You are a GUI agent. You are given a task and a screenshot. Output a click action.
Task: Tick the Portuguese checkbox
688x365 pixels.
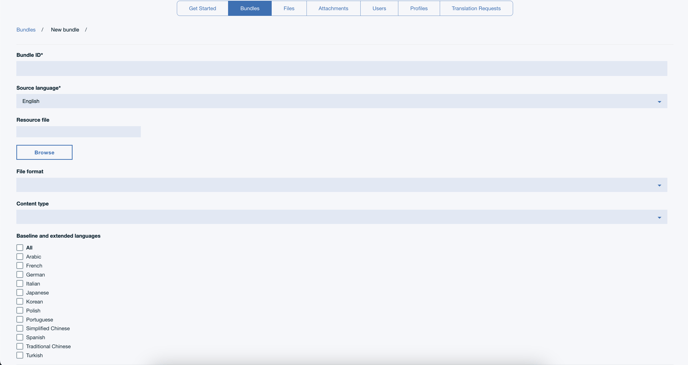[x=20, y=319]
